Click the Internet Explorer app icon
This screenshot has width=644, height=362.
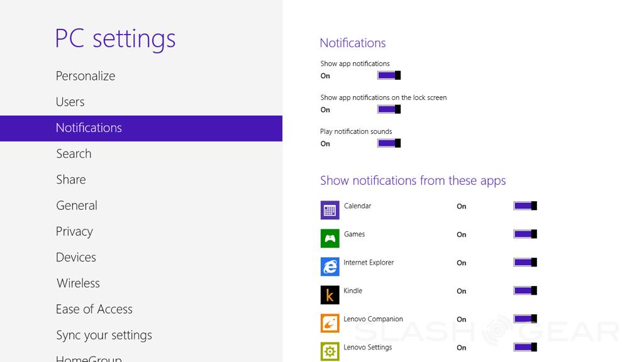330,266
